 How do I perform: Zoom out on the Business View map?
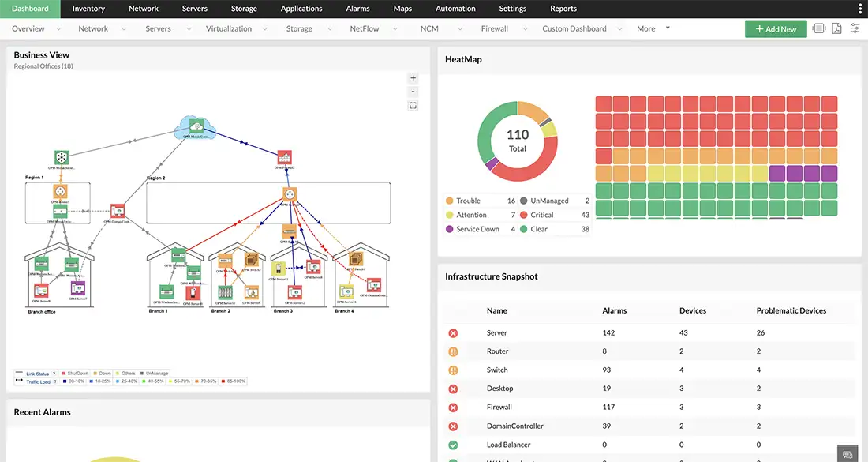(x=413, y=91)
